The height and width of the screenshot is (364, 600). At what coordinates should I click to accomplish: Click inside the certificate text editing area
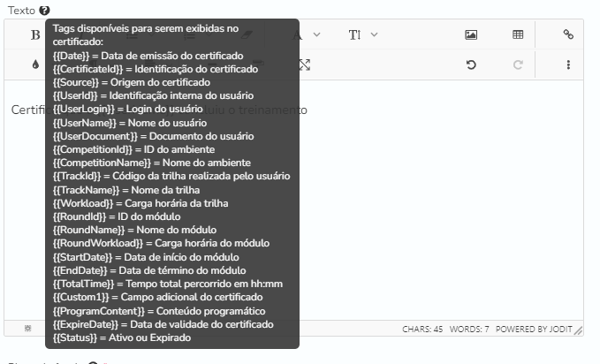pyautogui.click(x=440, y=200)
